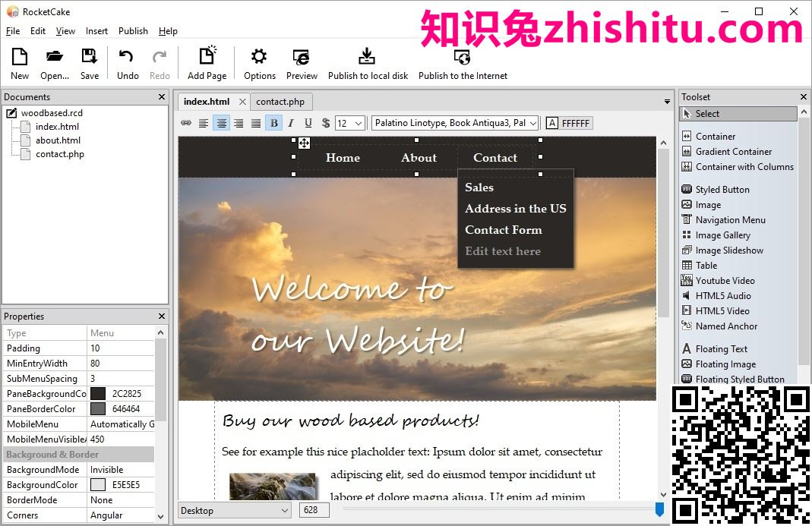Pick Named Anchor tool

(719, 326)
